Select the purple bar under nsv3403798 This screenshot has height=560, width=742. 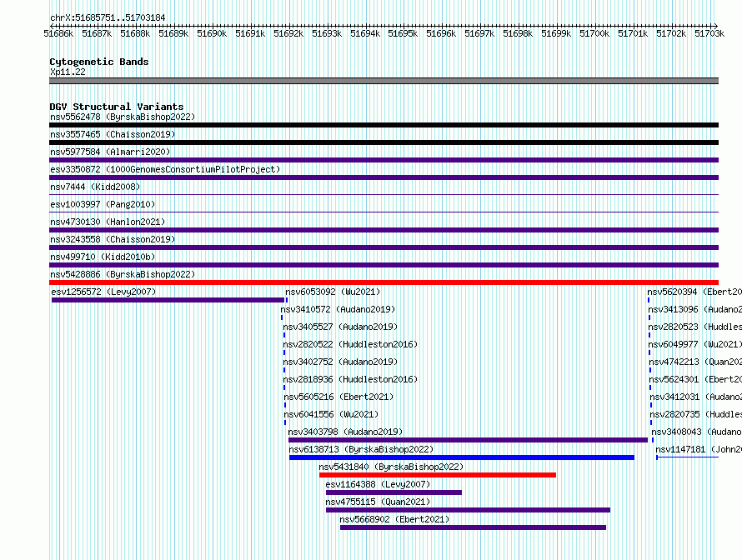468,440
